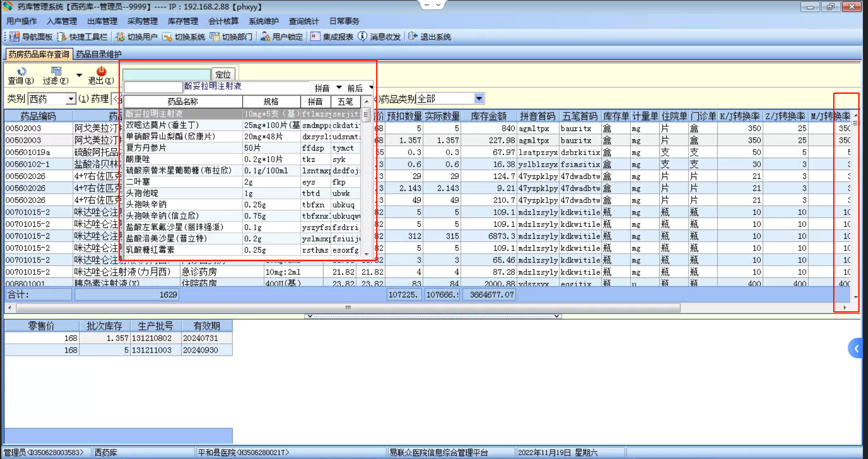Click the 有效期 header in the batch table
868x459 pixels.
pos(207,326)
